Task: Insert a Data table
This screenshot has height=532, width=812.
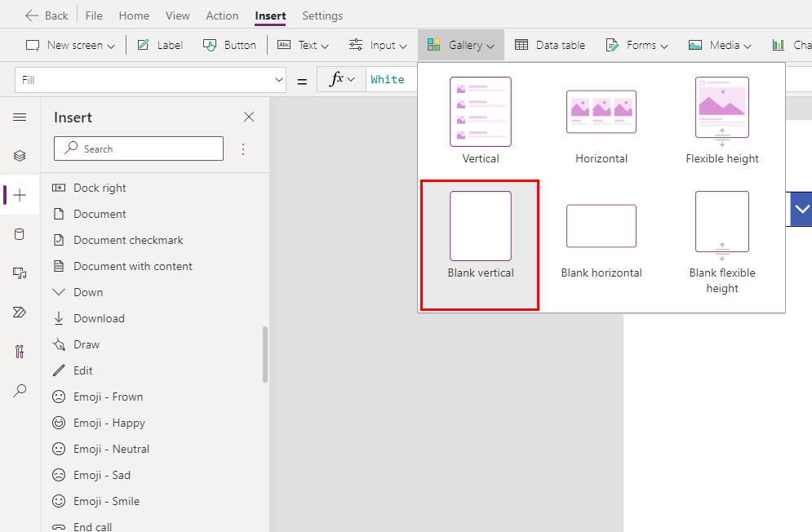Action: pyautogui.click(x=550, y=45)
